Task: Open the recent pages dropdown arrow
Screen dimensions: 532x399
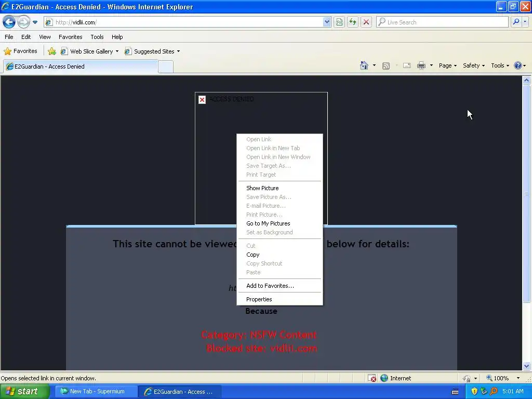Action: tap(35, 22)
